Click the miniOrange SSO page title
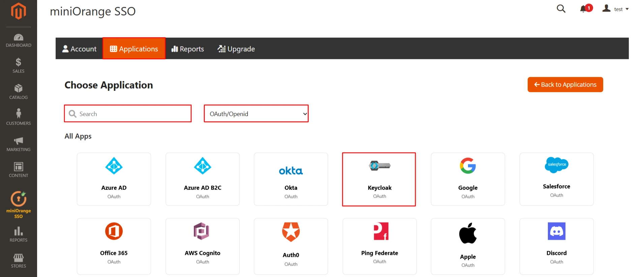This screenshot has height=277, width=644. (x=93, y=11)
